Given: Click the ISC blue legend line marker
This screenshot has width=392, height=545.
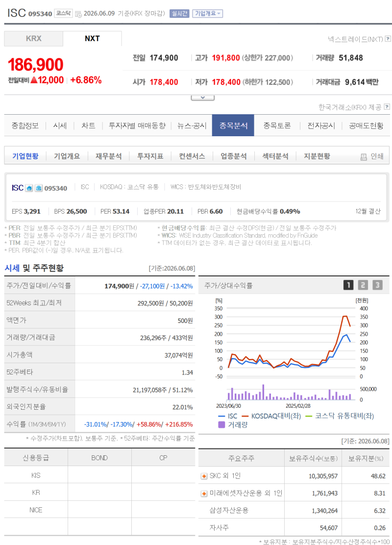Looking at the screenshot, I should point(221,416).
